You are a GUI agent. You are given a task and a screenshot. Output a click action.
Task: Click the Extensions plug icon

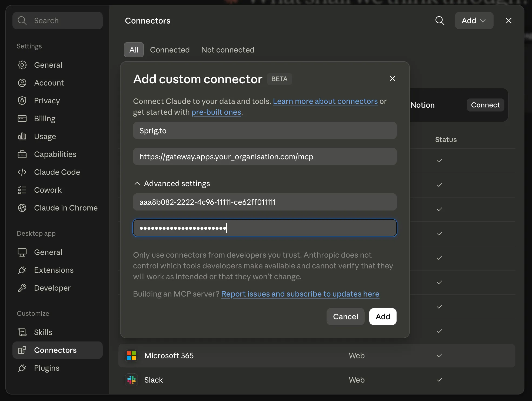coord(22,270)
